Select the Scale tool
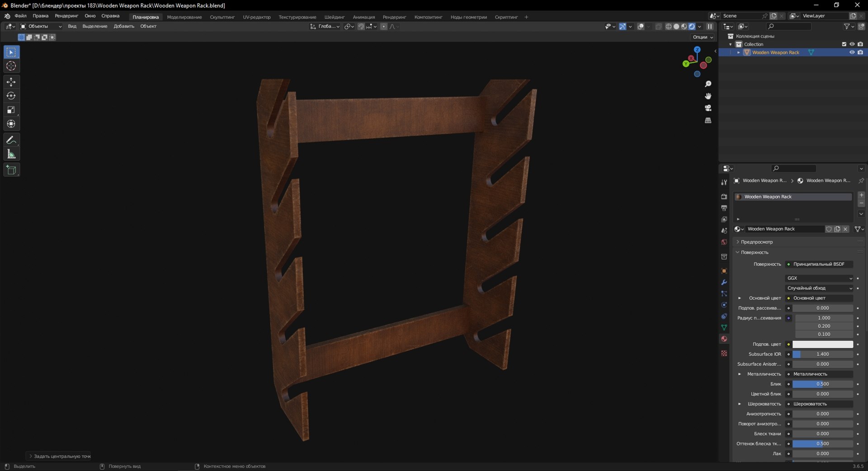868x471 pixels. 11,110
